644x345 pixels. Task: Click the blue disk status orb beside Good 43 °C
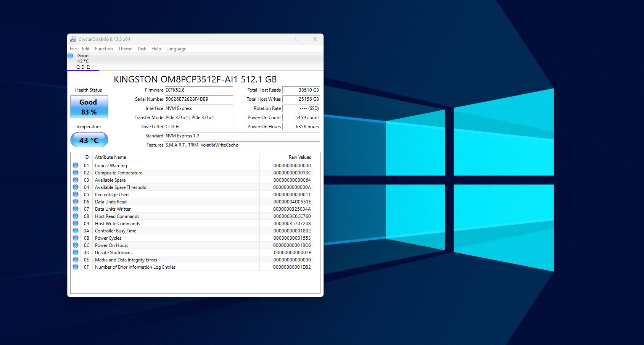tap(70, 56)
